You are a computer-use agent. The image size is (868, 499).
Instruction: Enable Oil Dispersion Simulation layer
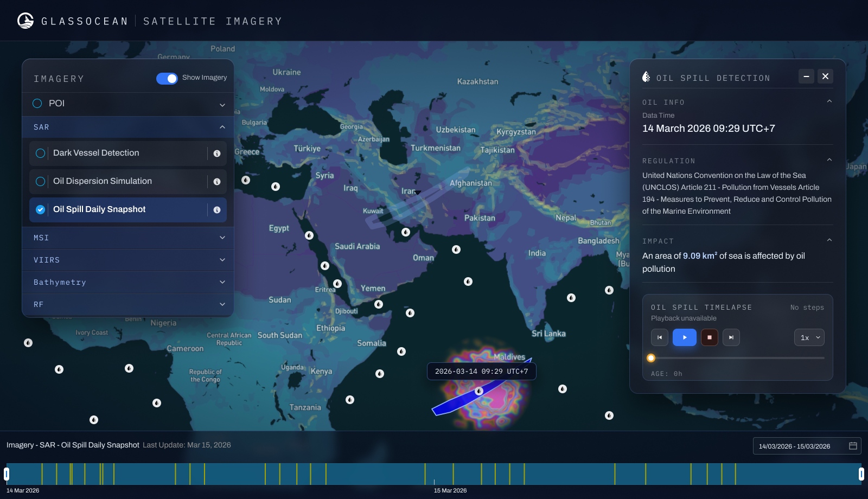pyautogui.click(x=40, y=182)
